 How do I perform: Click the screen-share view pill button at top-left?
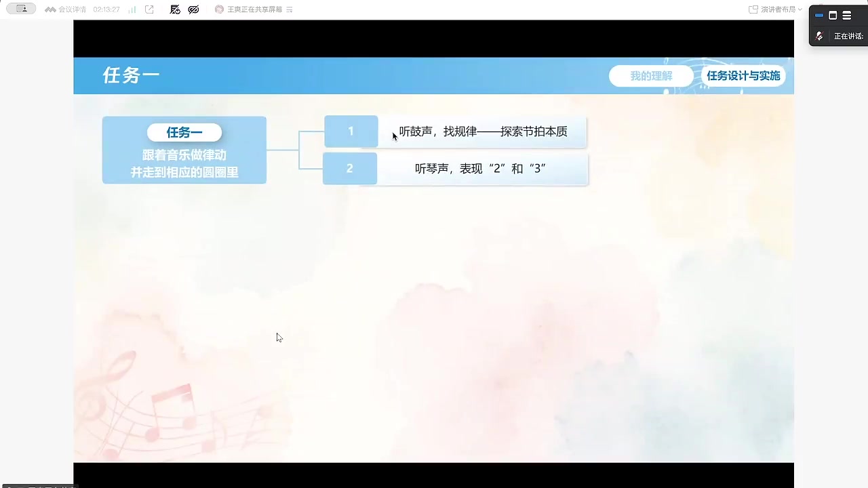[x=20, y=9]
